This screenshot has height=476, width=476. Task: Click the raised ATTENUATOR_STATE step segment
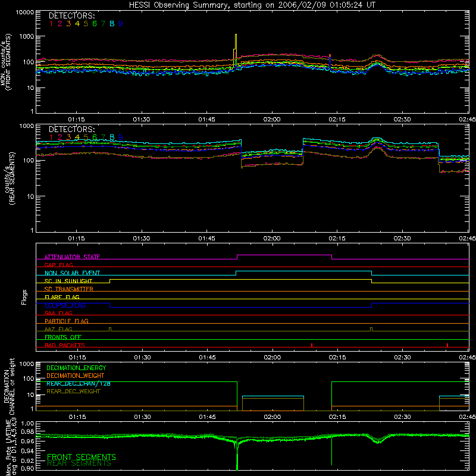[284, 255]
